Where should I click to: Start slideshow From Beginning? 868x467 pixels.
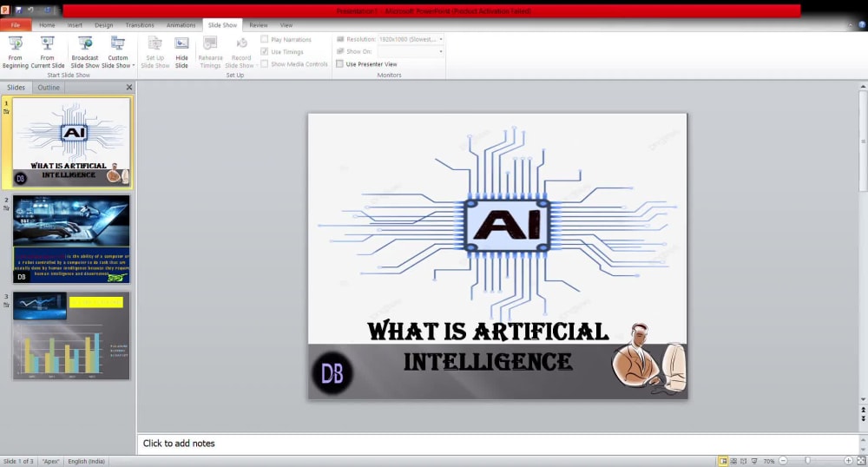coord(15,53)
